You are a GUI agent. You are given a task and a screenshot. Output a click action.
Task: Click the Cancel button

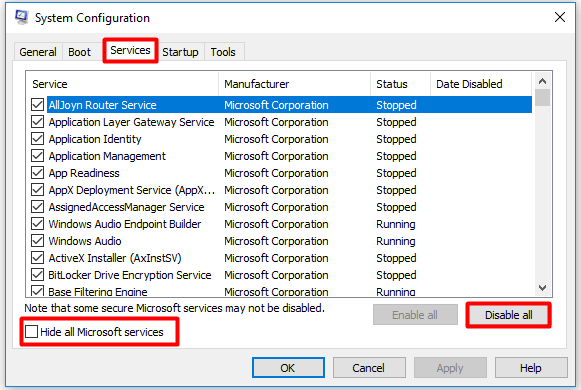click(369, 368)
